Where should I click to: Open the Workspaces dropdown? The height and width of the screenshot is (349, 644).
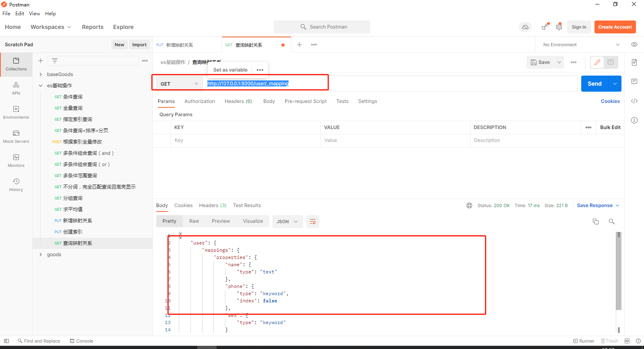click(51, 27)
